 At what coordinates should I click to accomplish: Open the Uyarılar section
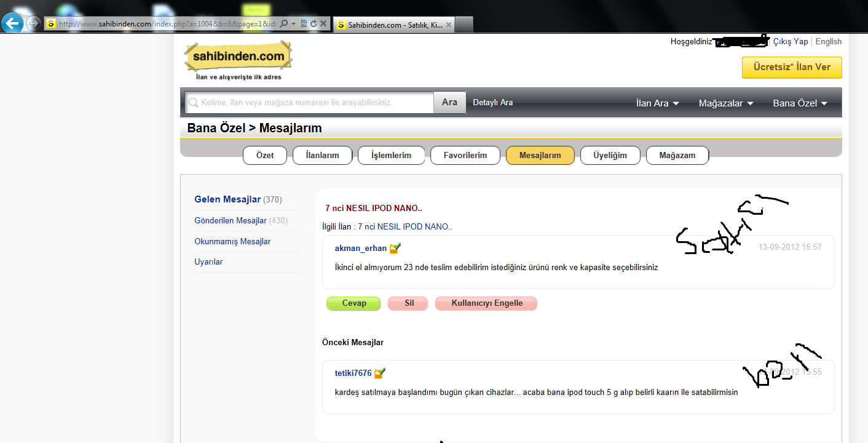click(208, 261)
